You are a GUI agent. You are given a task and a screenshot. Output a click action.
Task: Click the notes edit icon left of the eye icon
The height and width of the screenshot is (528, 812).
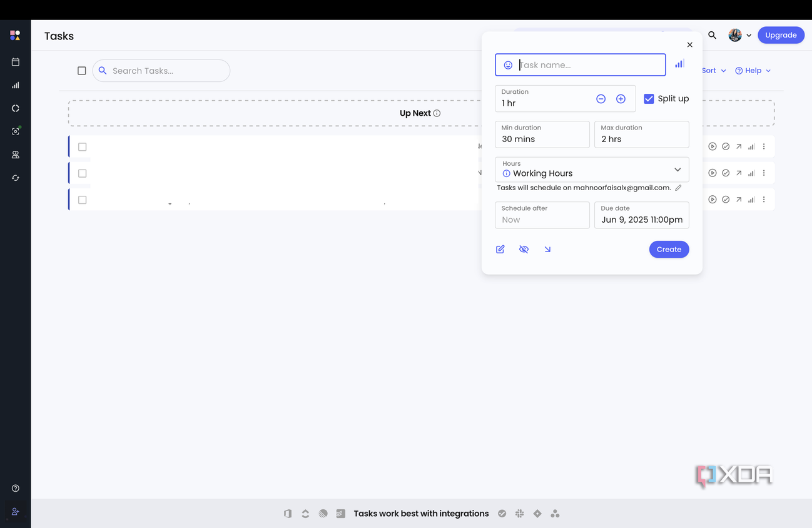point(500,249)
